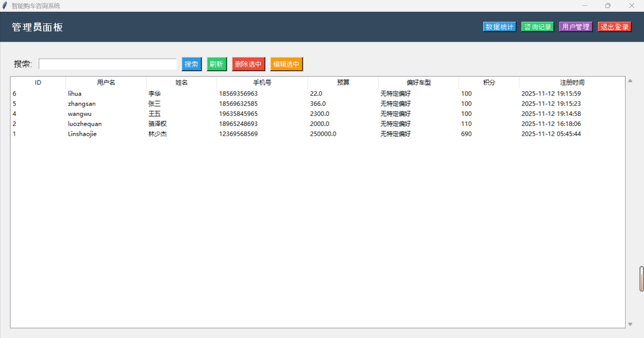644x338 pixels.
Task: Click the blue 搜索 button
Action: point(192,64)
